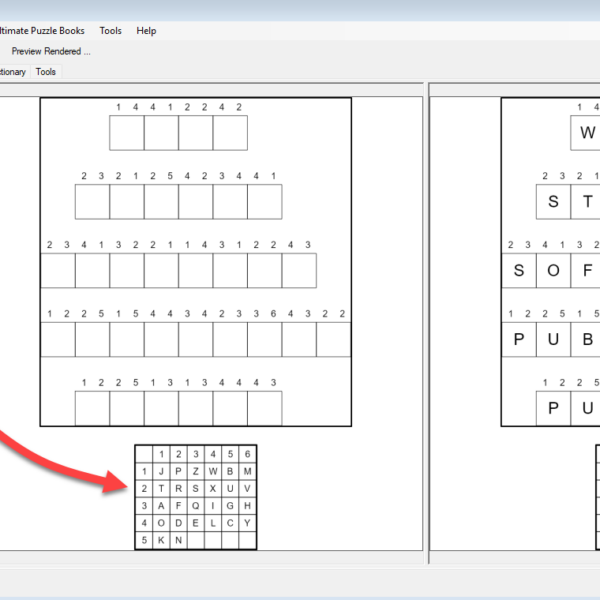Viewport: 600px width, 600px height.
Task: Open the Help menu
Action: click(x=146, y=31)
